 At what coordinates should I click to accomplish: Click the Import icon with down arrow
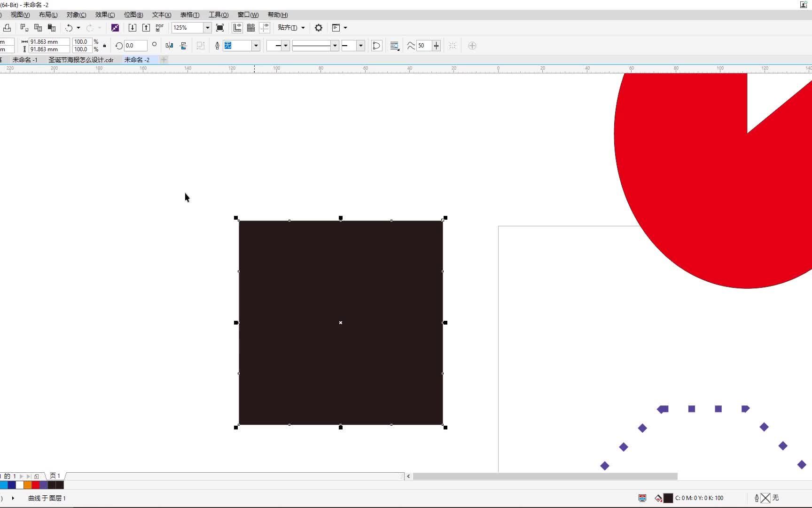(133, 28)
